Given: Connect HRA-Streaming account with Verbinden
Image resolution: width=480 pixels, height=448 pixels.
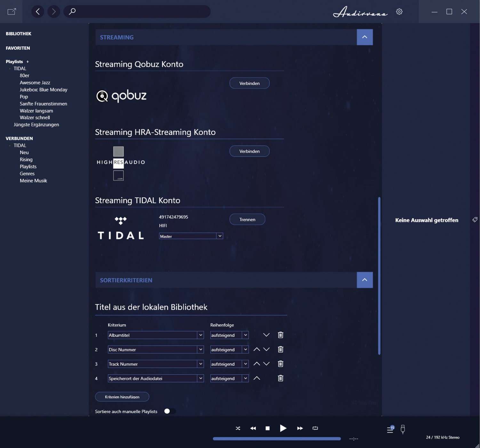Looking at the screenshot, I should tap(250, 151).
